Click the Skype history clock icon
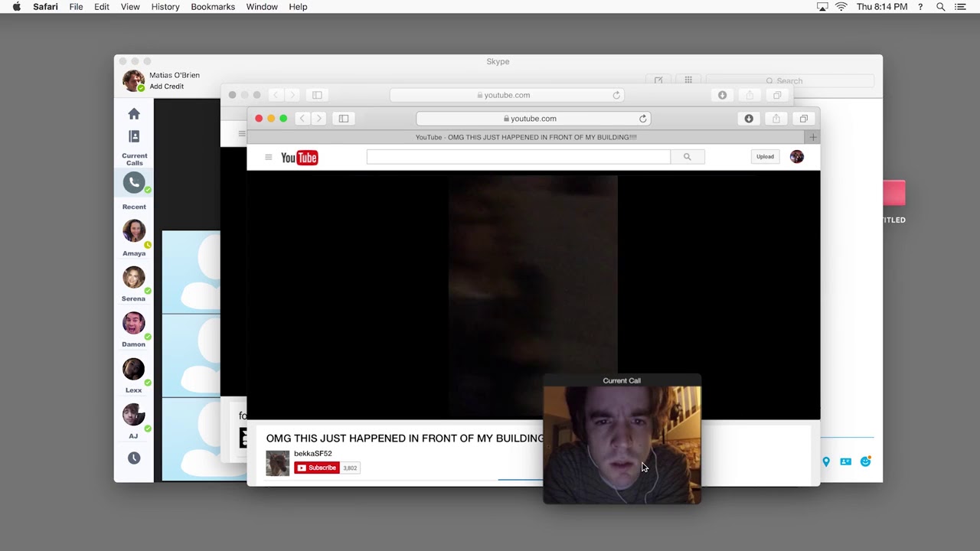This screenshot has width=980, height=551. coord(134,458)
